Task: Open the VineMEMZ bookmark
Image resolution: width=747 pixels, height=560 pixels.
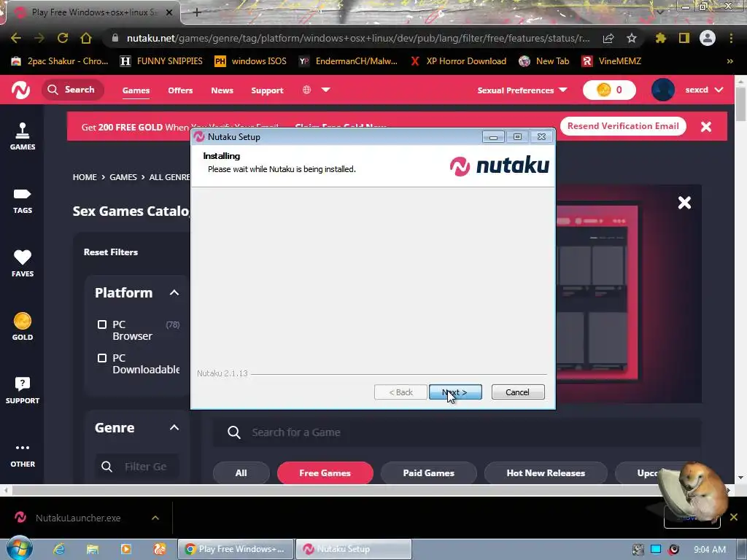Action: click(611, 61)
